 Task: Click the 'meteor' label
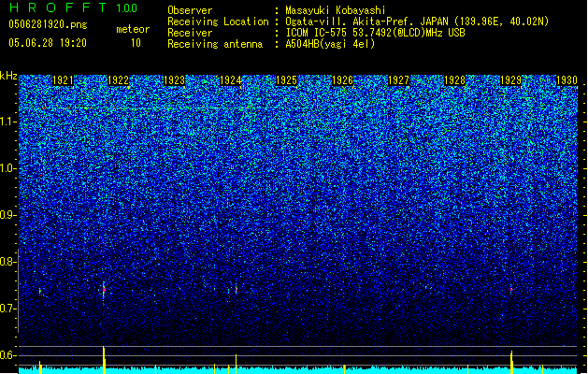pos(133,29)
